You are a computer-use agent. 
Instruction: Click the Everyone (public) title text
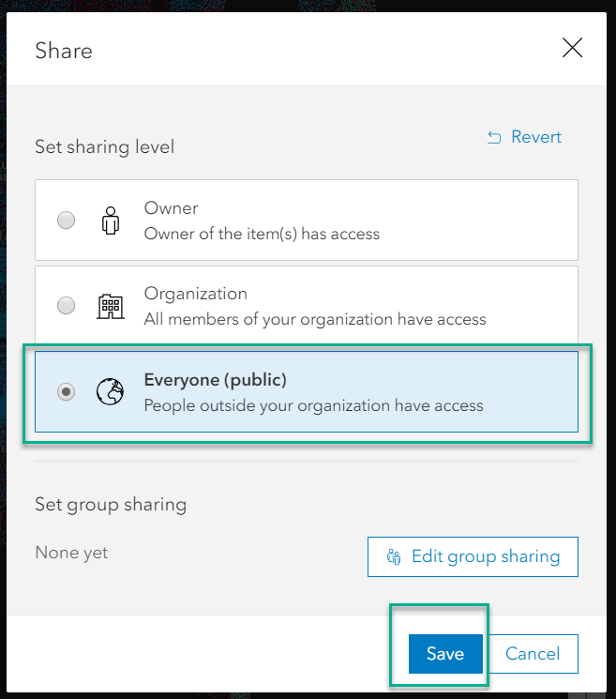coord(216,380)
